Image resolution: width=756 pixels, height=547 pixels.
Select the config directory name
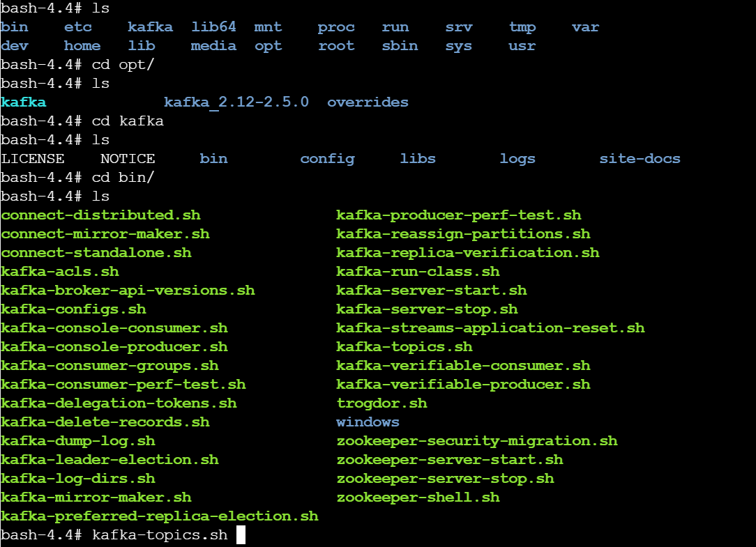tap(327, 159)
